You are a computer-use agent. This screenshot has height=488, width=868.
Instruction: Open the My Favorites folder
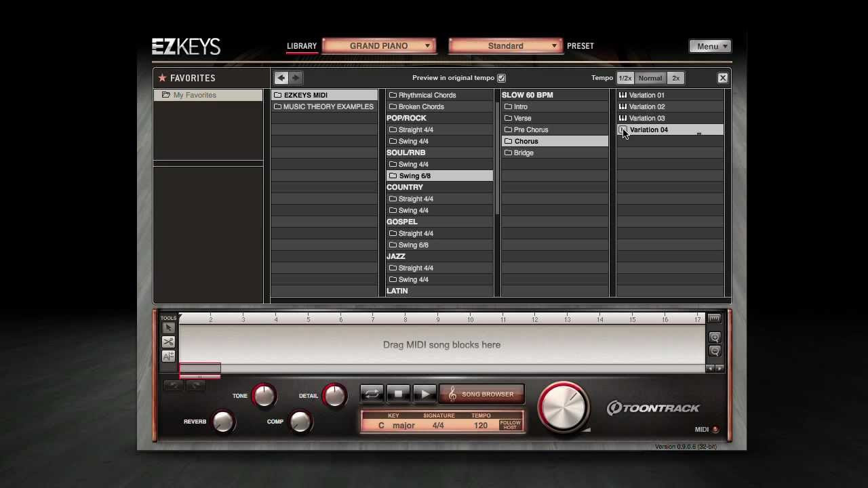[208, 95]
